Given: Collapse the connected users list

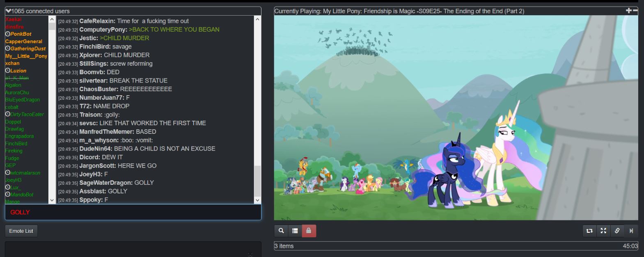Looking at the screenshot, I should click(8, 11).
